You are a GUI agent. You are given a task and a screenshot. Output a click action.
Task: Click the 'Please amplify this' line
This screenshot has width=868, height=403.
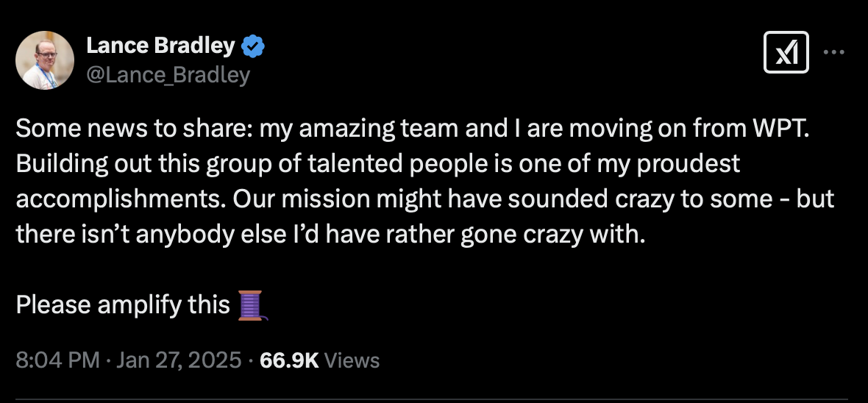[123, 305]
